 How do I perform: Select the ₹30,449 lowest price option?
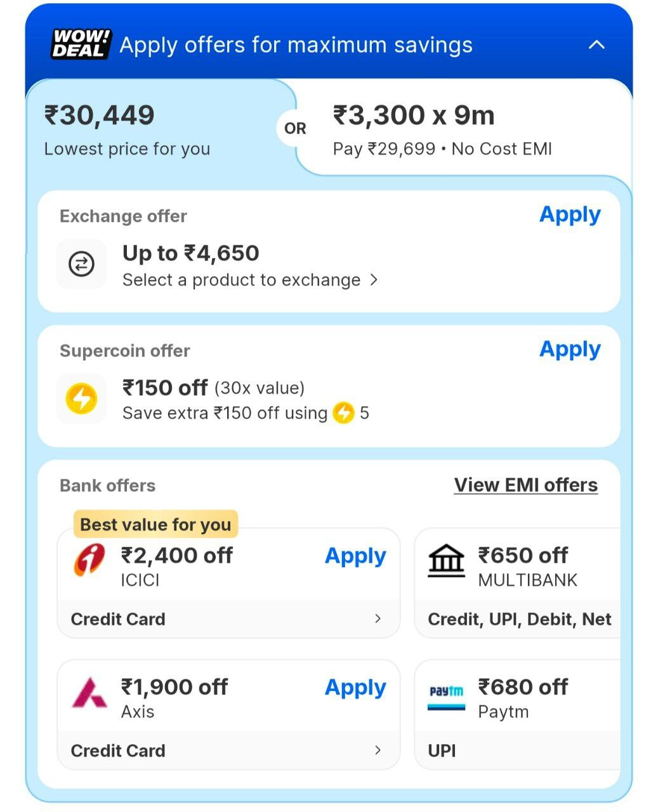tap(127, 130)
